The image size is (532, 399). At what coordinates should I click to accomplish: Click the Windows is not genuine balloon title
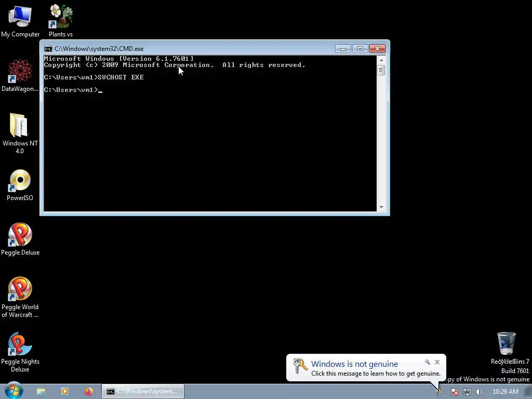click(354, 364)
